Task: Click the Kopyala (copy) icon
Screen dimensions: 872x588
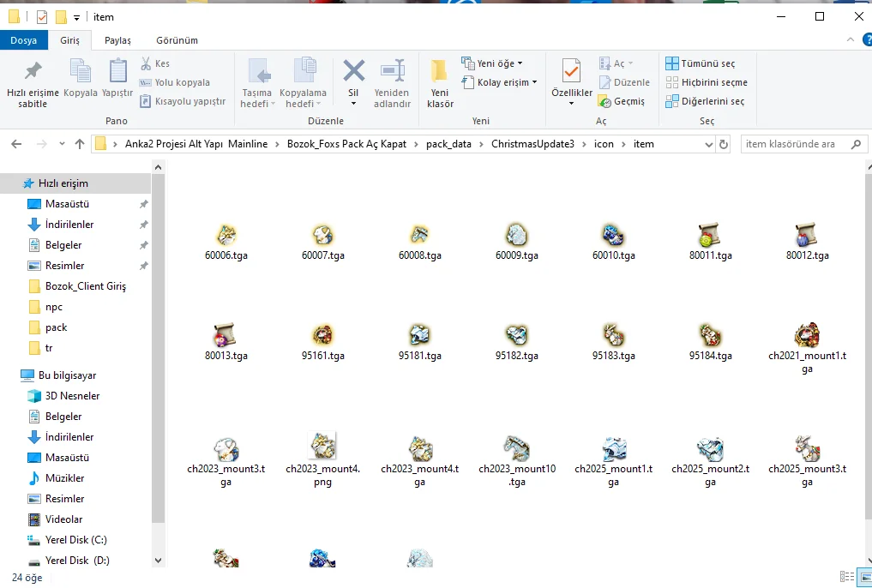Action: pyautogui.click(x=81, y=79)
